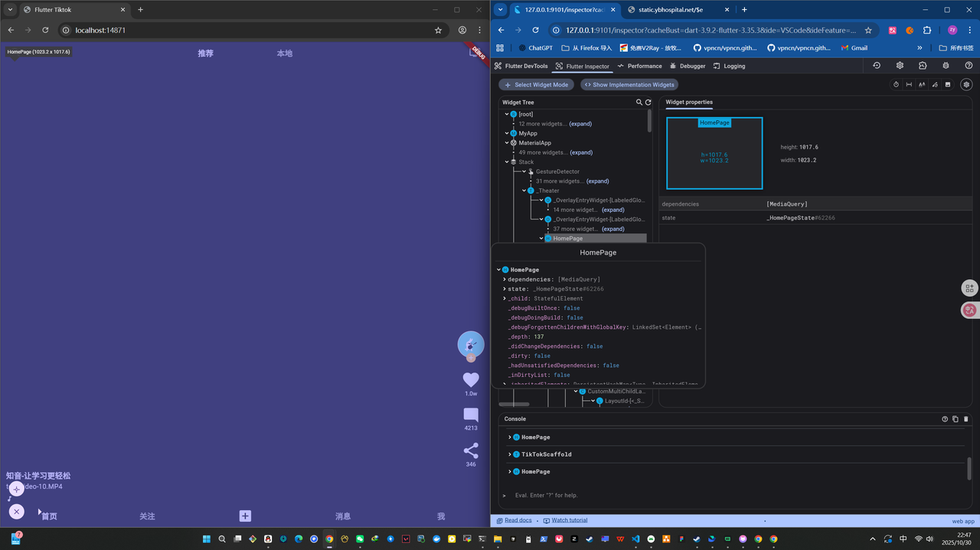Open Flutter Inspector settings gear in round button
Screen dimensions: 980x550
pyautogui.click(x=966, y=85)
